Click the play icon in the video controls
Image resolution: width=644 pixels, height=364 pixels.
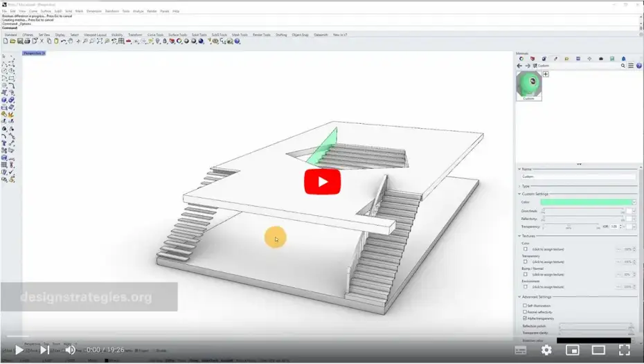(19, 350)
